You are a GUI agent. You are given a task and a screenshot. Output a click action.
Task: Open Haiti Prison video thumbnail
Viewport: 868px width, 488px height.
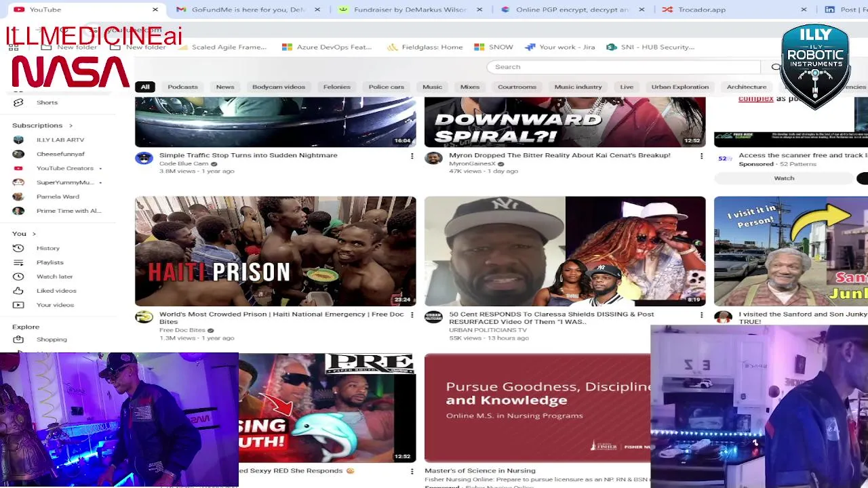click(x=275, y=251)
